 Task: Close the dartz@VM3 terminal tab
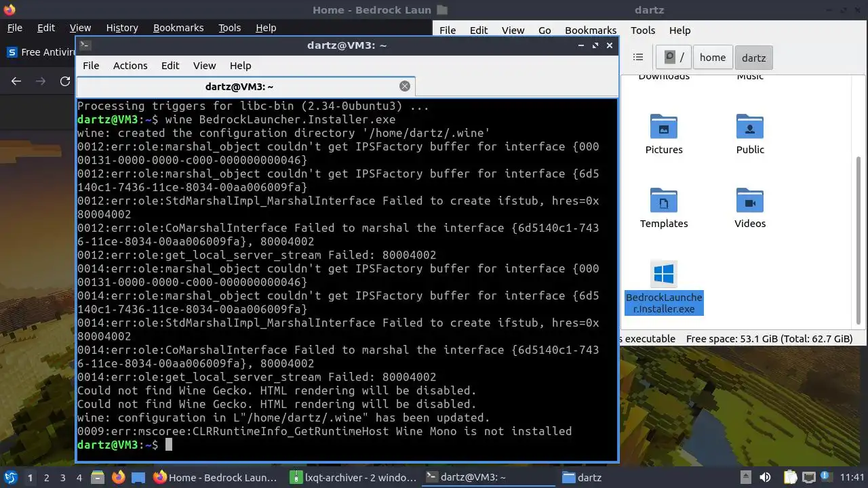click(405, 86)
